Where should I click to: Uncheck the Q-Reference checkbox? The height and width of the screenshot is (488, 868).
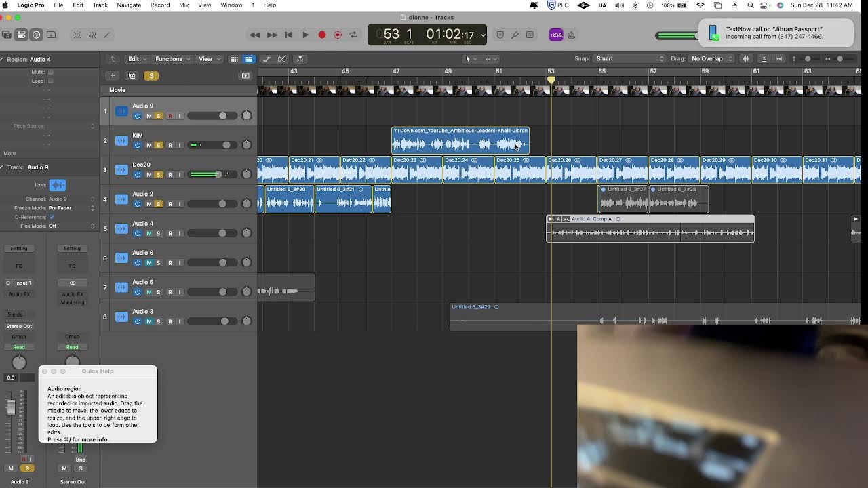(x=52, y=217)
